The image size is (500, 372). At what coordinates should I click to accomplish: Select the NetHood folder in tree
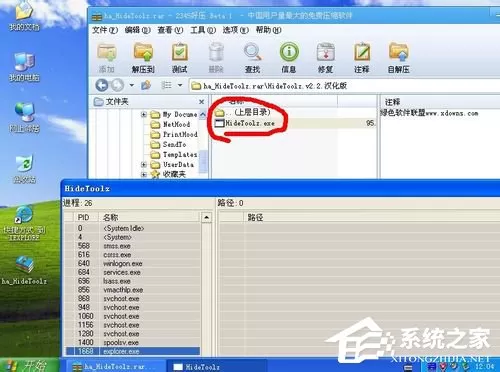[x=170, y=125]
